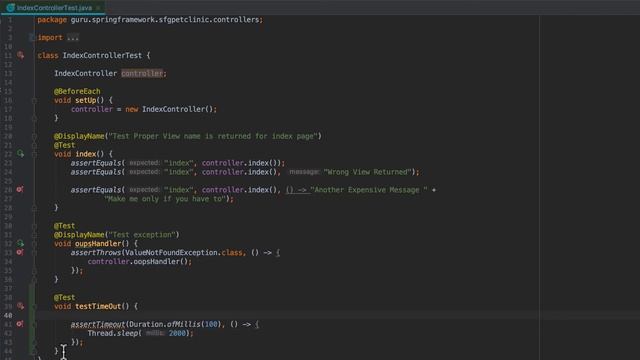This screenshot has width=640, height=360.
Task: Select the IndexControllerTest.java editor tab
Action: coord(53,8)
